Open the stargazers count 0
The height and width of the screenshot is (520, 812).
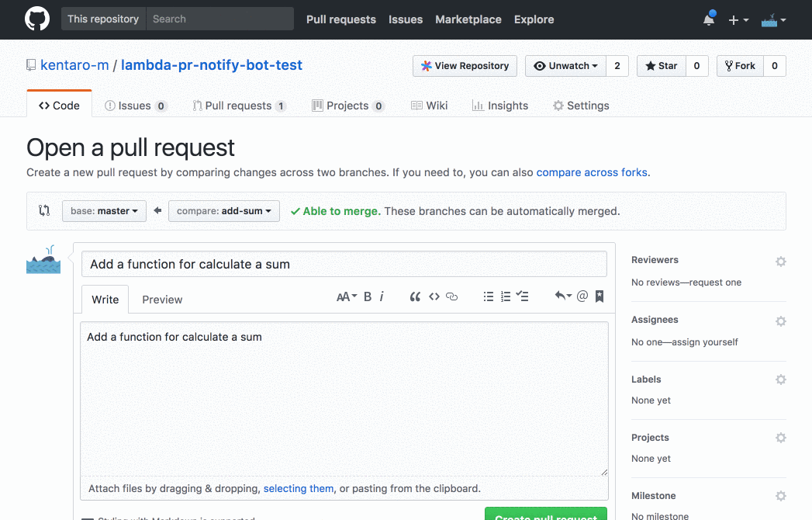pyautogui.click(x=697, y=66)
